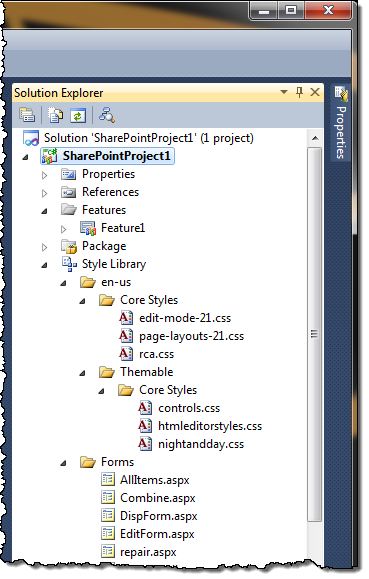
Task: Click the rca.css stylesheet icon
Action: [126, 354]
